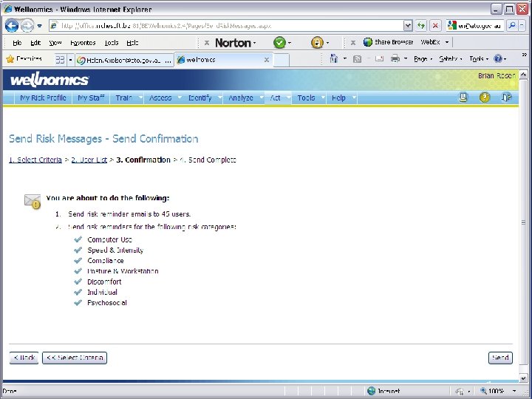Click the RSS feeds icon
The image size is (532, 399).
(357, 59)
